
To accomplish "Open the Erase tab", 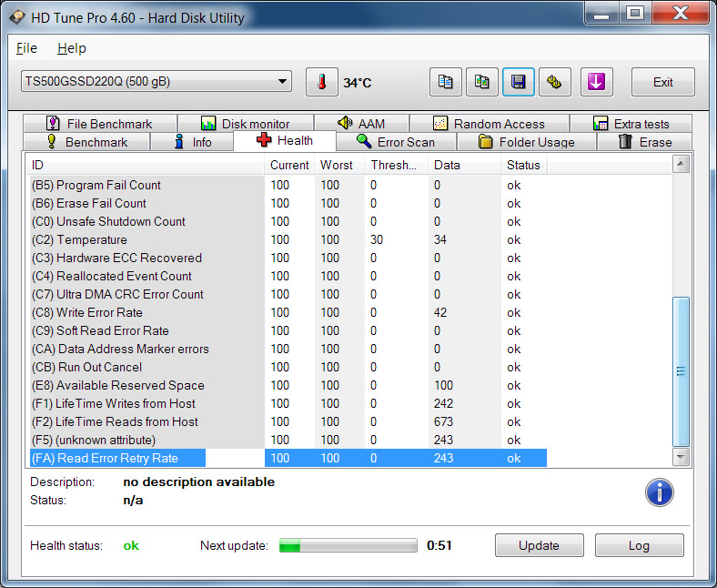I will [645, 142].
